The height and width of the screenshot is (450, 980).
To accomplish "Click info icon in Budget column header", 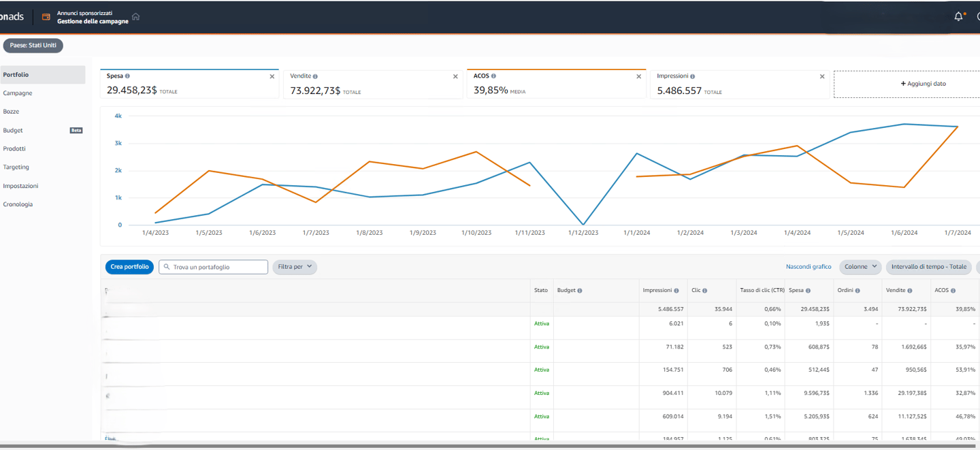I will (x=579, y=291).
